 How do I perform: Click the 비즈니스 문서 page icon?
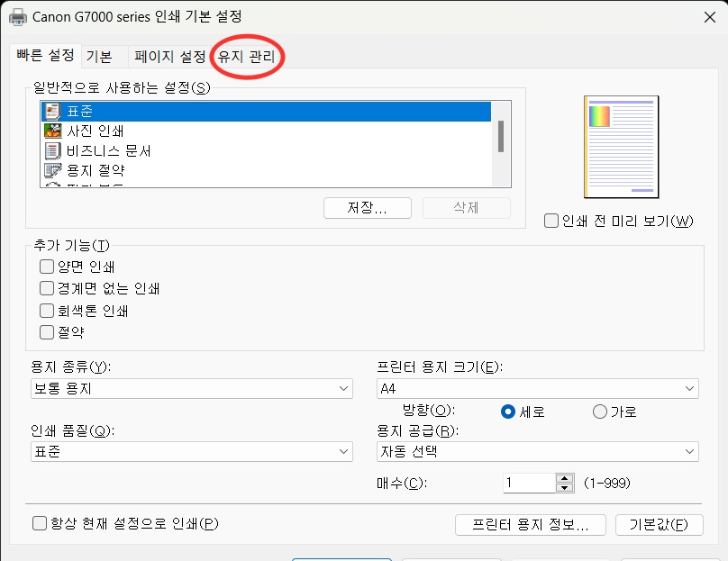52,150
